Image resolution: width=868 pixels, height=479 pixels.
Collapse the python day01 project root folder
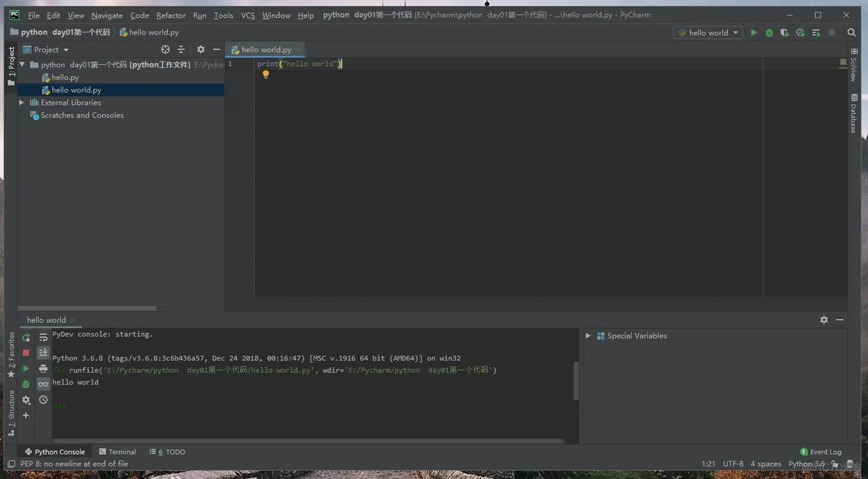22,64
